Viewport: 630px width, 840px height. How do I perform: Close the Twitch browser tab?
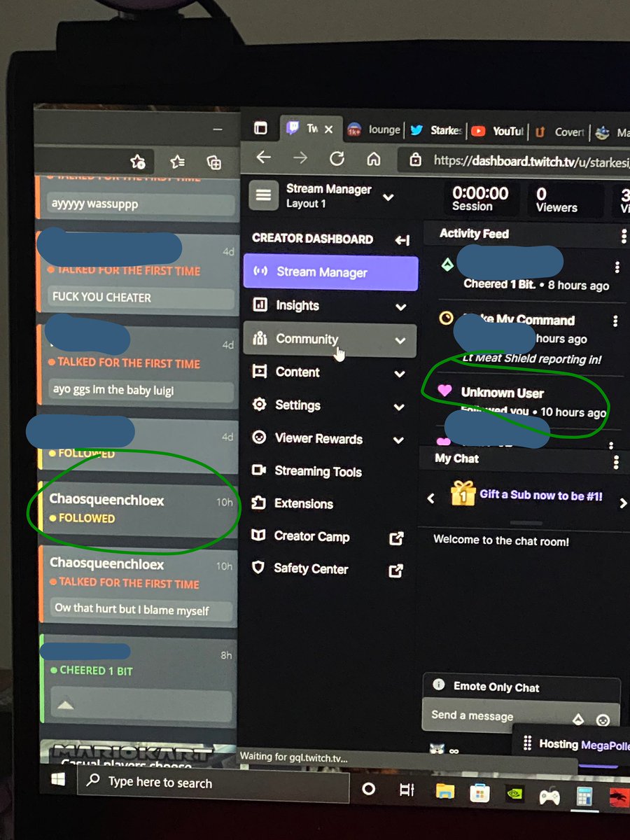pyautogui.click(x=329, y=129)
